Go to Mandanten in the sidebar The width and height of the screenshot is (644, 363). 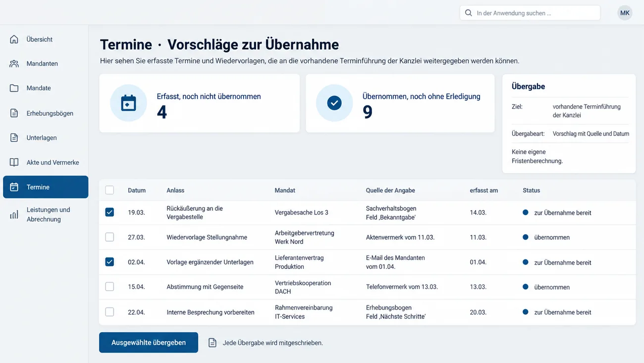(x=46, y=63)
